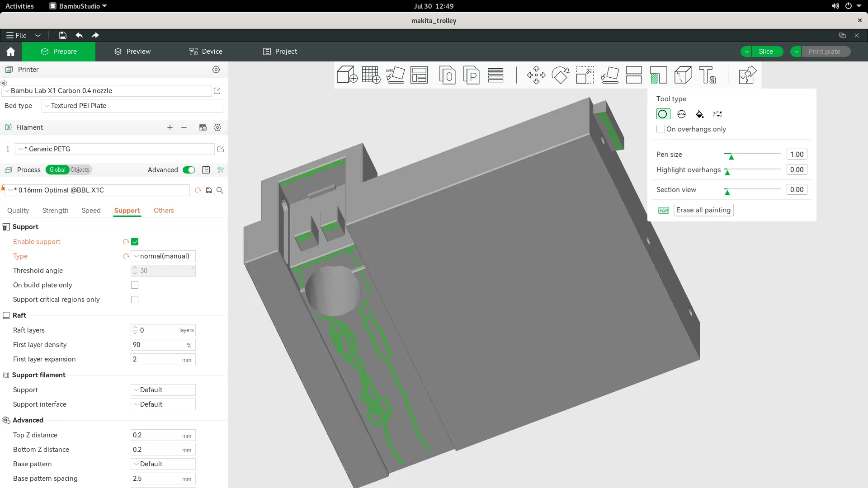Image resolution: width=868 pixels, height=488 pixels.
Task: Open the Bed type dropdown
Action: pos(132,106)
